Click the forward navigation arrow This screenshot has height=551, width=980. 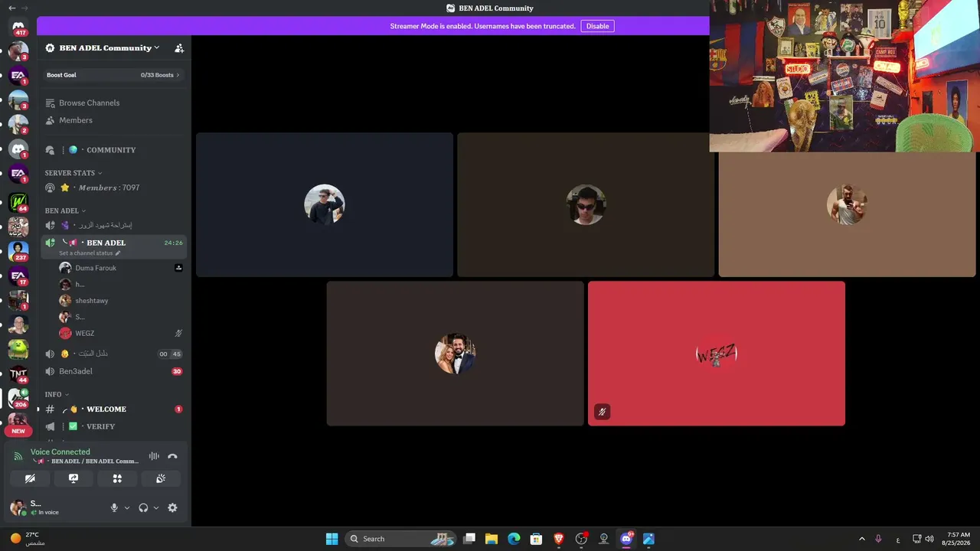(x=24, y=8)
